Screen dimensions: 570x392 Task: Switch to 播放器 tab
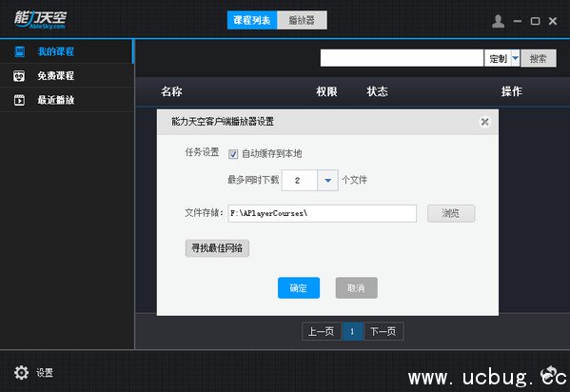point(302,20)
